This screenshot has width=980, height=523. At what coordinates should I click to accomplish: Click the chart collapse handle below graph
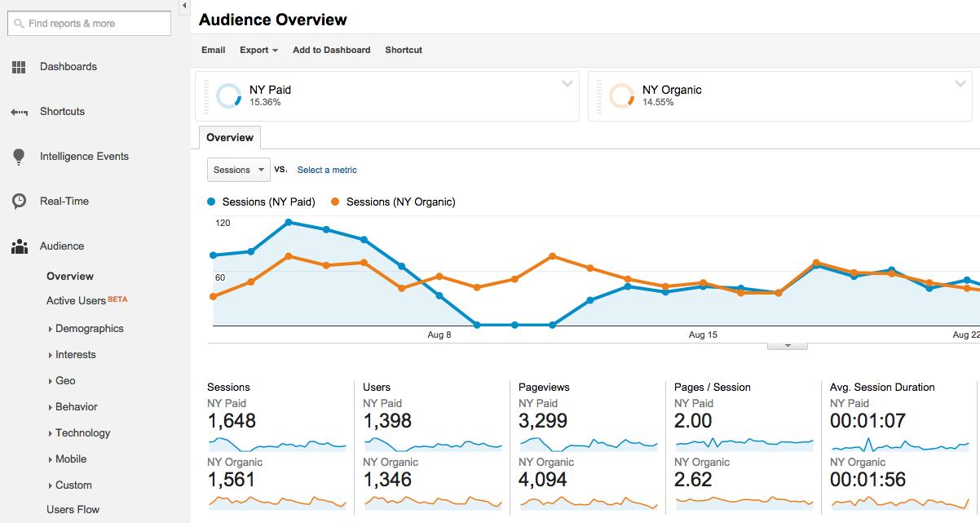point(788,346)
